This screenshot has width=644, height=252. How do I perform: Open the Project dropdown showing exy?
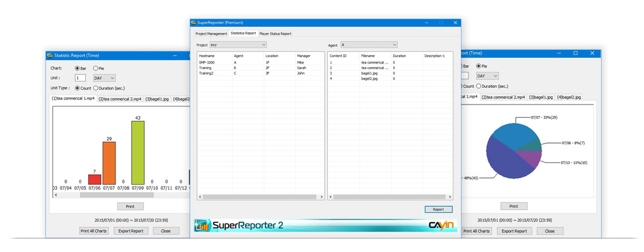(x=238, y=45)
